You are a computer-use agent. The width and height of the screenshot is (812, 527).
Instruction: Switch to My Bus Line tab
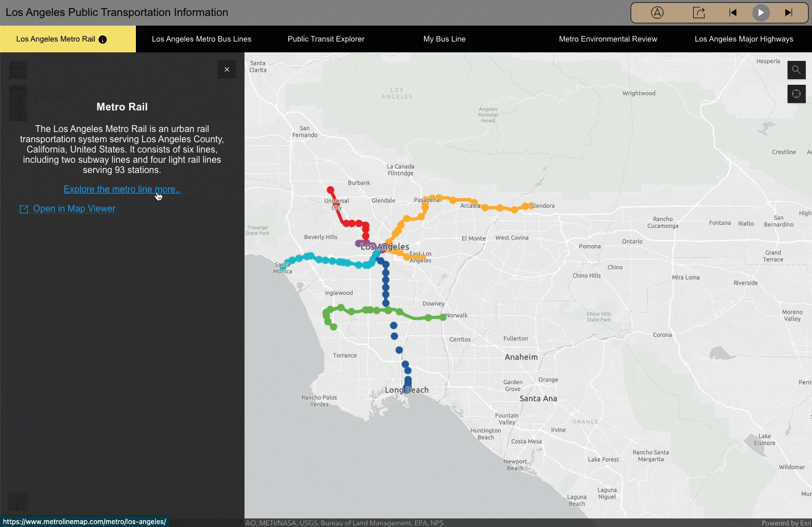(444, 39)
